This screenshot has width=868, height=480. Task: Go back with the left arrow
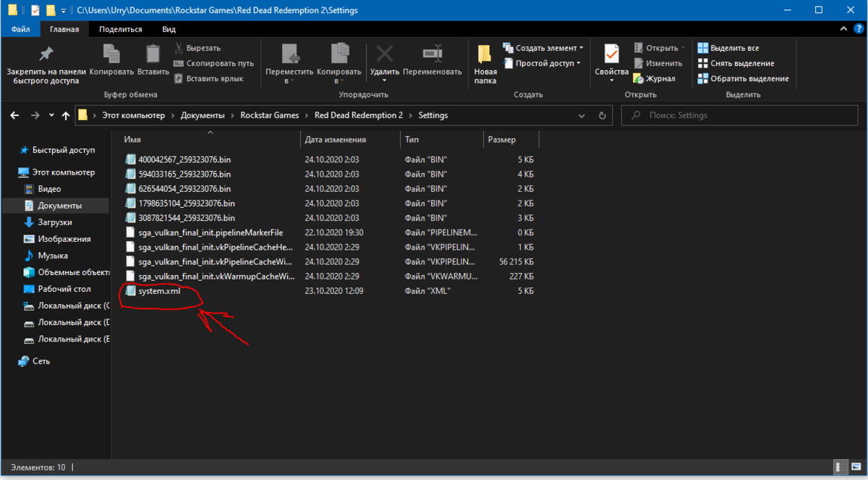coord(15,115)
